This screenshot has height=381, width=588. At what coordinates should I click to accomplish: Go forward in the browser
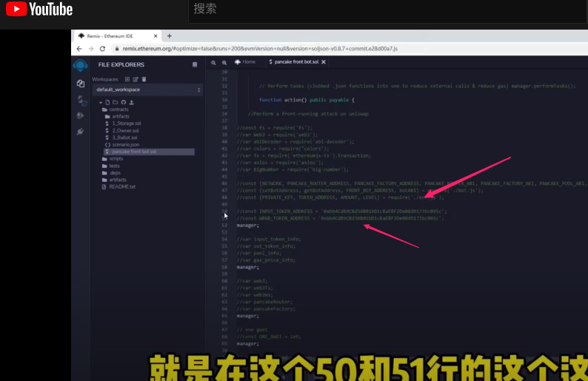91,49
